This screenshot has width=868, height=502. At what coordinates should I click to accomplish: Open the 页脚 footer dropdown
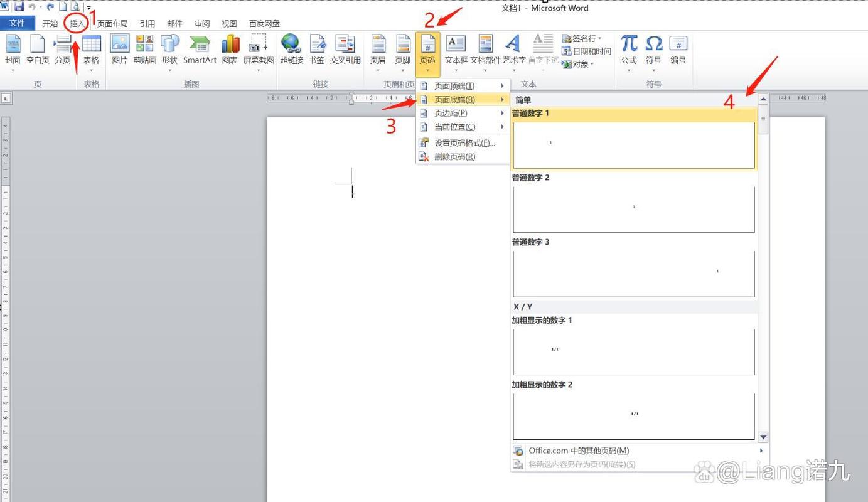[402, 53]
